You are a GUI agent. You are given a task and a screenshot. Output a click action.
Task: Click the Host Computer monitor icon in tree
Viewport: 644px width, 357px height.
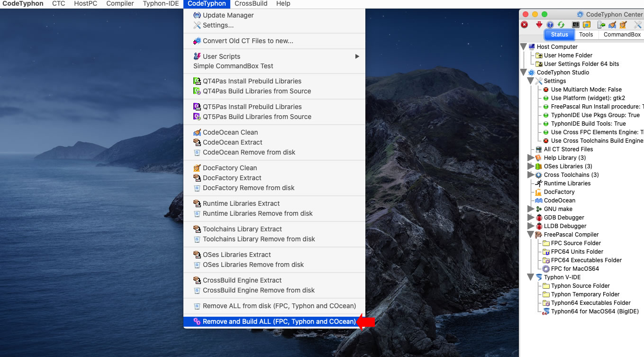click(x=532, y=47)
